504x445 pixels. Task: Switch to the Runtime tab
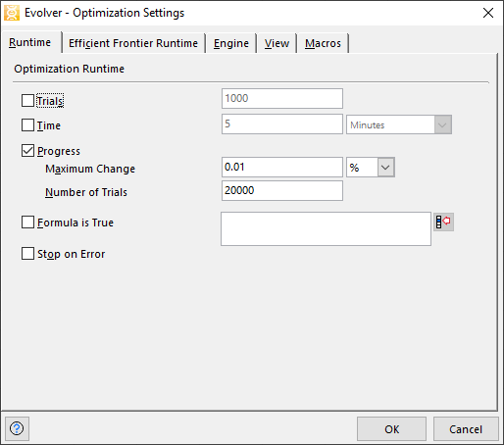[30, 42]
